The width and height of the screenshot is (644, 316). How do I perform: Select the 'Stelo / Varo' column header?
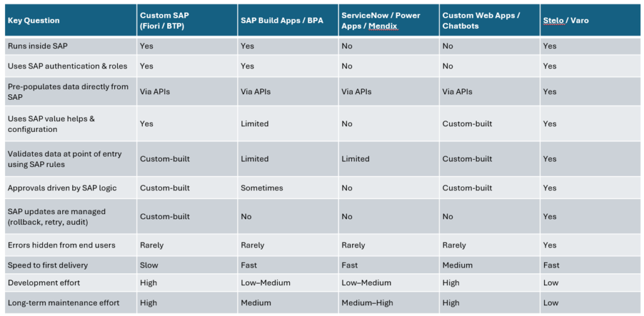(x=565, y=21)
